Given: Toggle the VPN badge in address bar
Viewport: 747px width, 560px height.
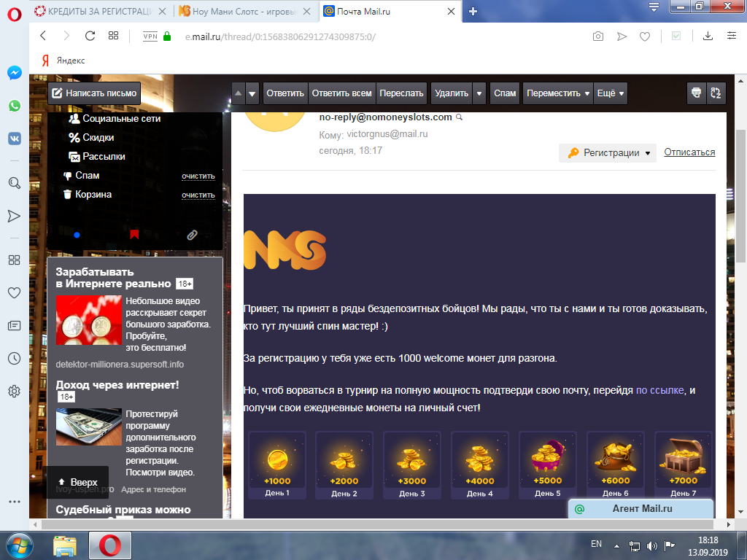Looking at the screenshot, I should pos(150,36).
